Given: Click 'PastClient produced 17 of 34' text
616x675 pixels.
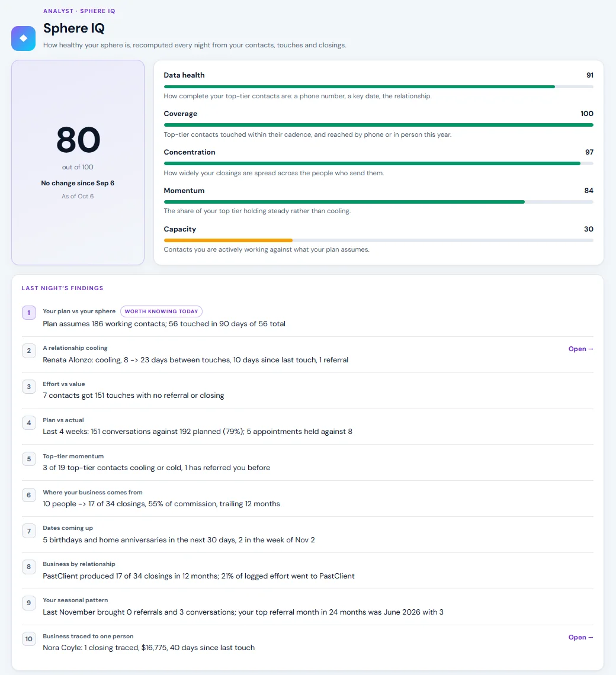Looking at the screenshot, I should point(198,576).
